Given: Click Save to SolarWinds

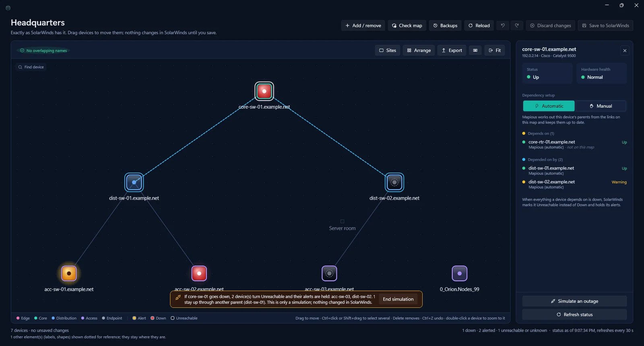Looking at the screenshot, I should click(606, 25).
